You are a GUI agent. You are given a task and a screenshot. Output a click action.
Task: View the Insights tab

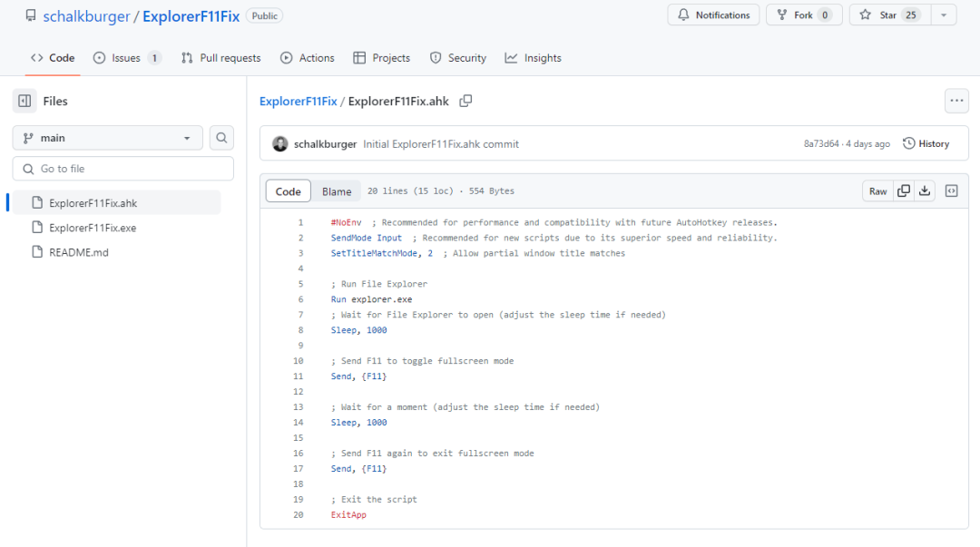534,58
